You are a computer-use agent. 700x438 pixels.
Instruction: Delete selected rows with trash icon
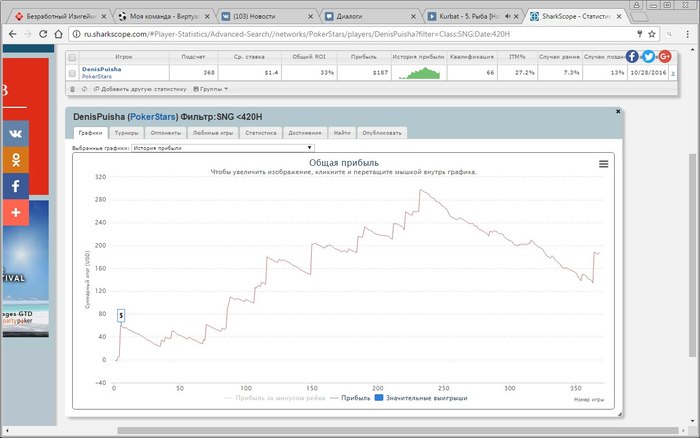72,89
